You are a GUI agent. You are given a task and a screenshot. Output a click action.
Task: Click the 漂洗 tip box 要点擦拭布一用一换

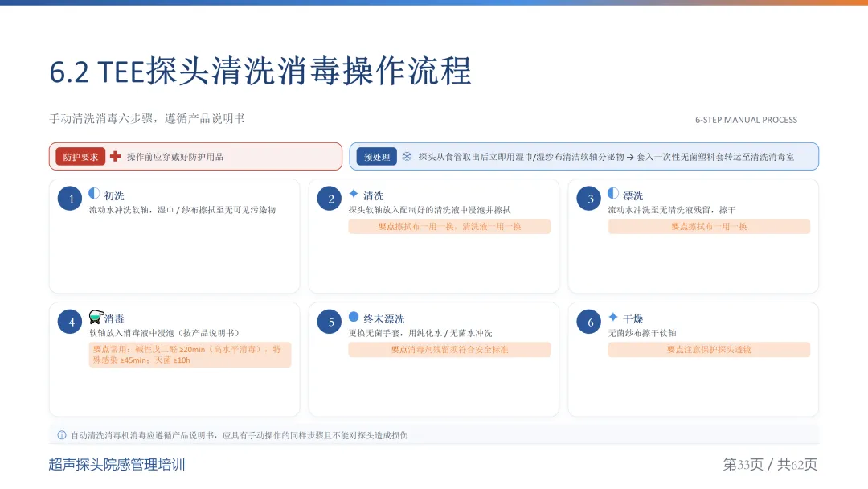point(709,227)
